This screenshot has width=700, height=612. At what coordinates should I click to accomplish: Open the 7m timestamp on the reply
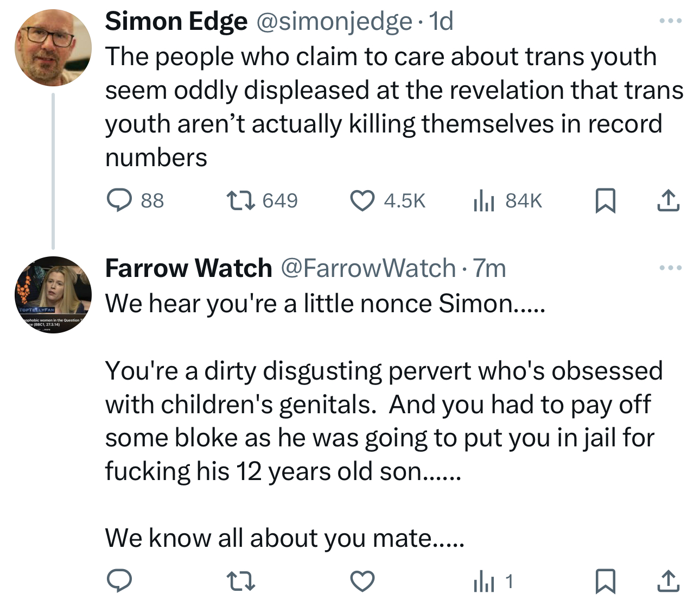[x=489, y=268]
